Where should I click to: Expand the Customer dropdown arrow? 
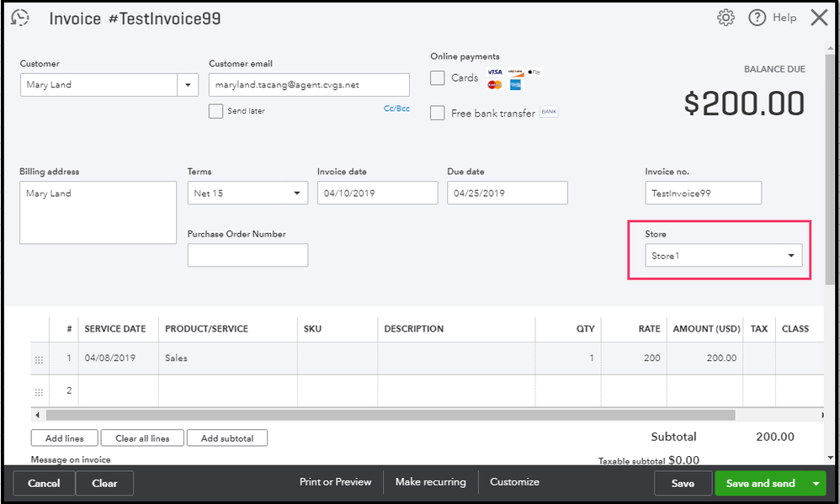pyautogui.click(x=188, y=85)
